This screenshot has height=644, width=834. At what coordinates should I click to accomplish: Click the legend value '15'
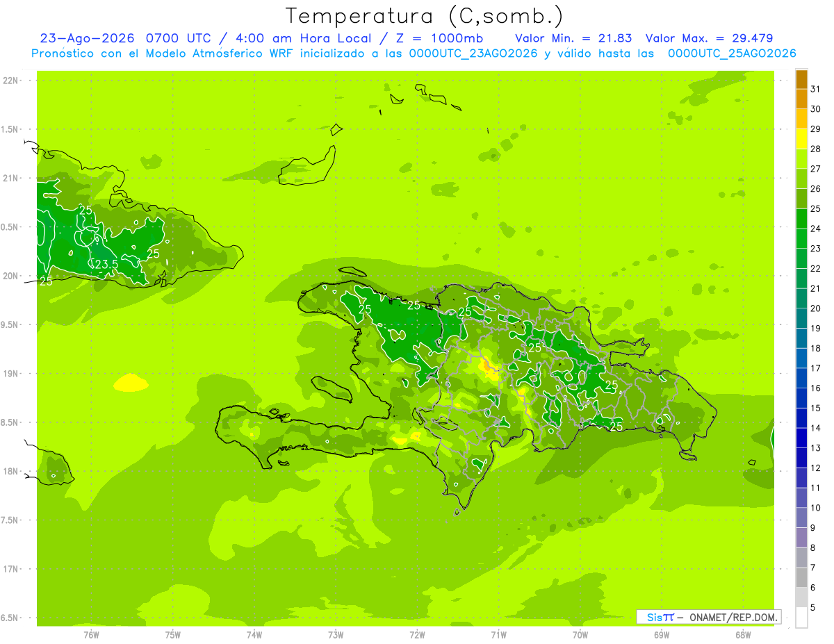816,408
